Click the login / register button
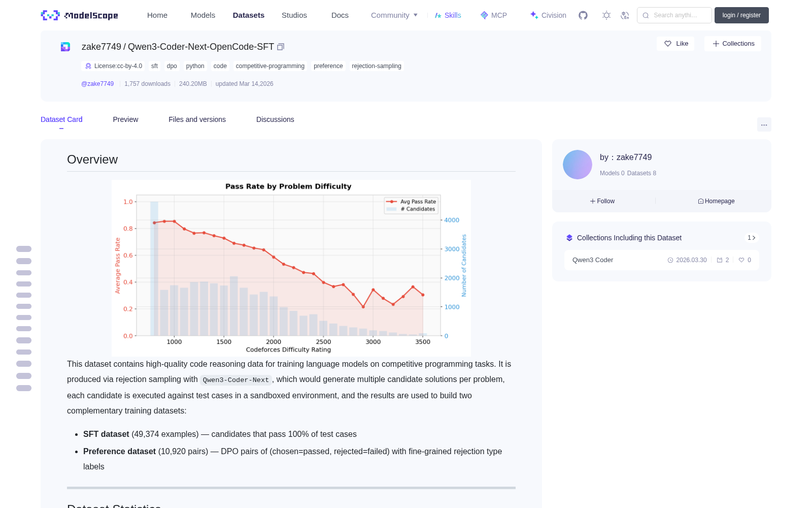 tap(741, 15)
